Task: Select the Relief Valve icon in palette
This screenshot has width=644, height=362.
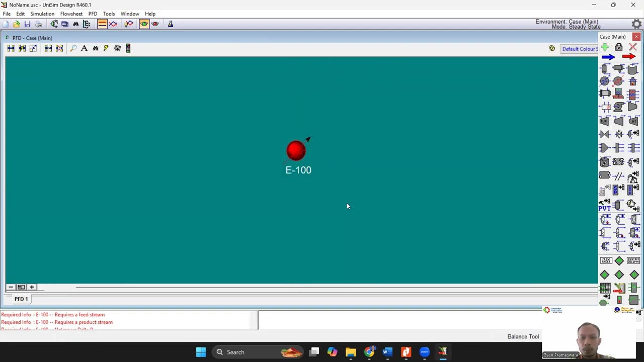Action: point(619,134)
